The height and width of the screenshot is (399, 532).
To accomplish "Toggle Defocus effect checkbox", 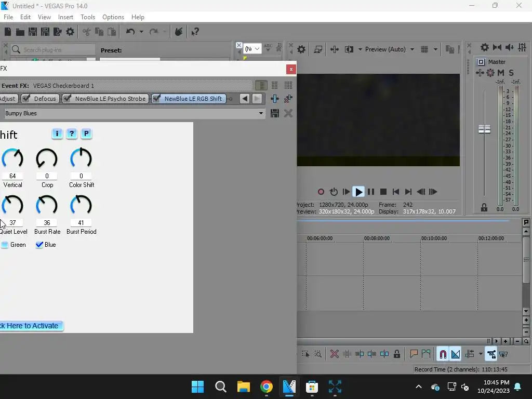I will (26, 99).
